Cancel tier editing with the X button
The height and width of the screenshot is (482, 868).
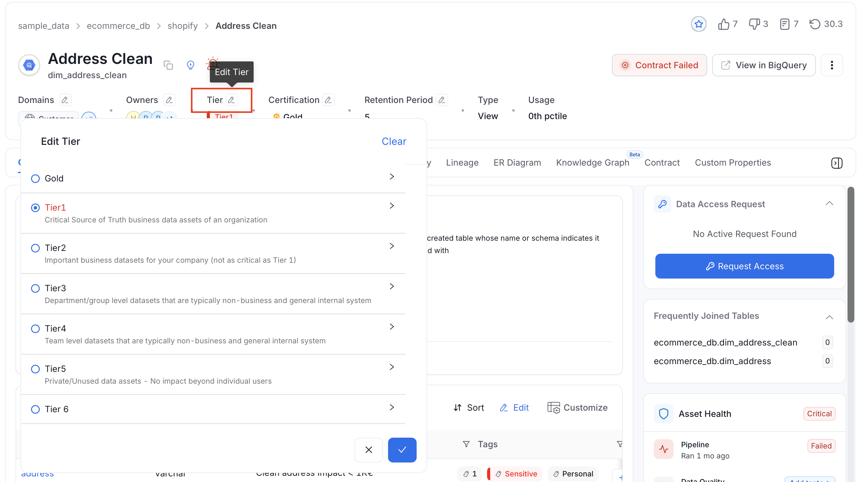click(x=368, y=450)
